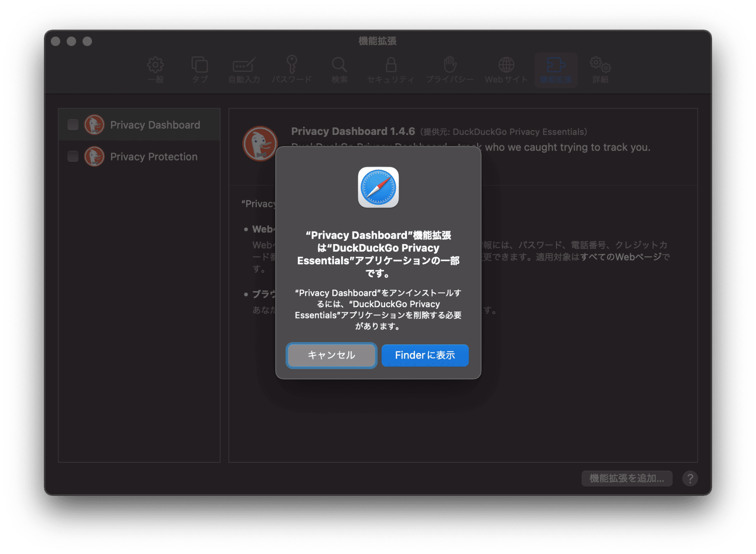The width and height of the screenshot is (756, 554).
Task: Select Privacy Dashboard row in extension list
Action: coord(139,124)
